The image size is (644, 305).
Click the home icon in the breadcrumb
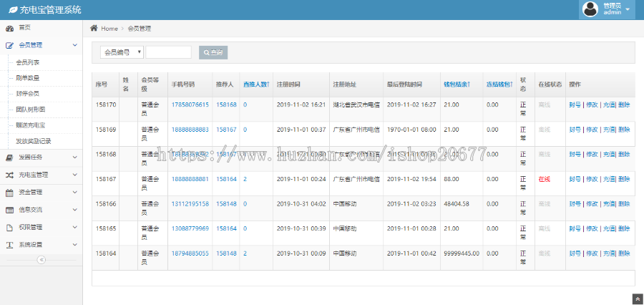pyautogui.click(x=94, y=28)
